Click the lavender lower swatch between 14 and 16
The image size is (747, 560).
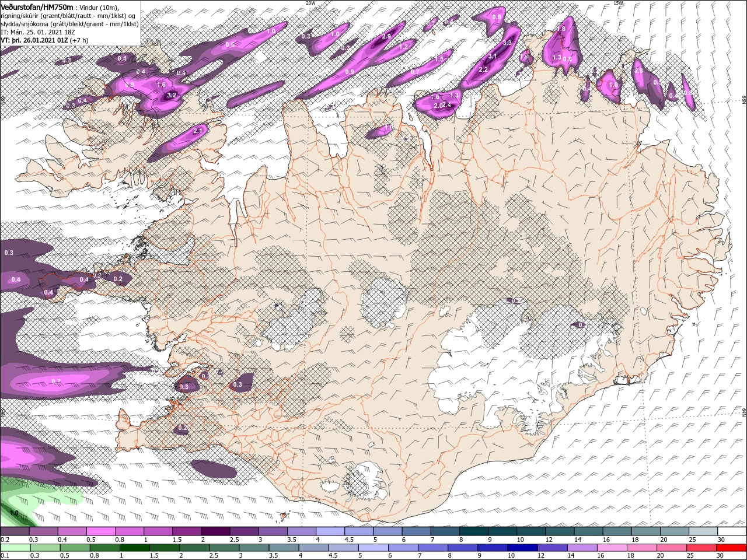582,548
